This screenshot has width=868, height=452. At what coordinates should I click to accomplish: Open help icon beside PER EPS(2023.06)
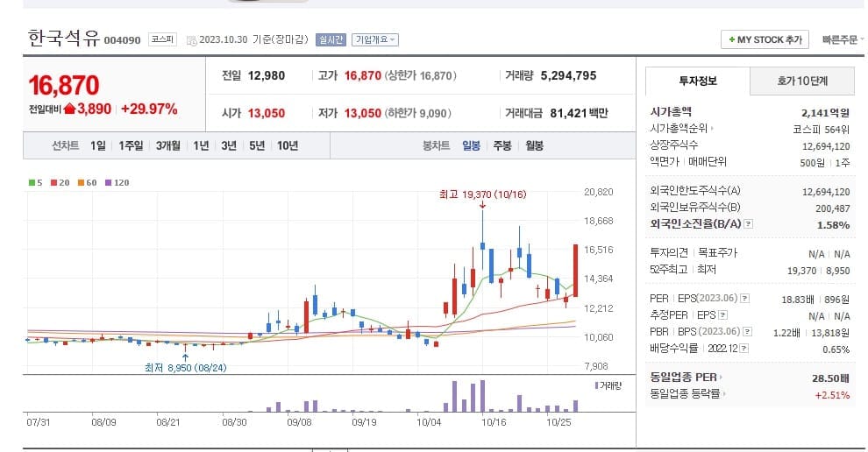click(x=745, y=298)
